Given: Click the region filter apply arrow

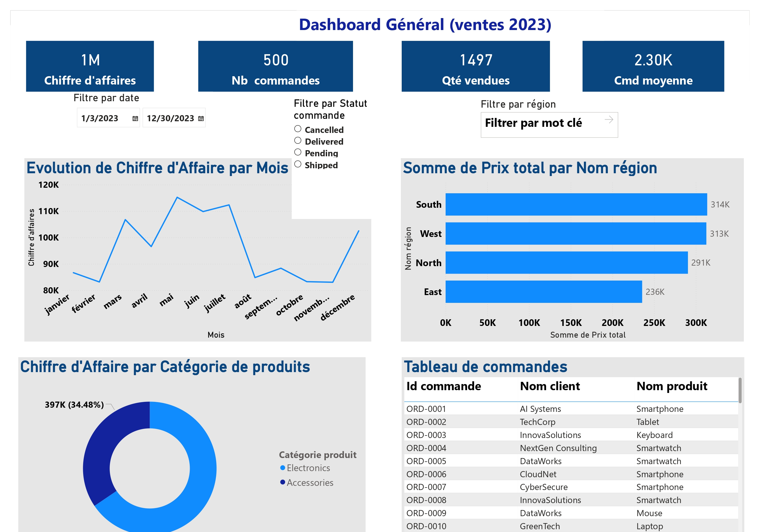Looking at the screenshot, I should (x=609, y=120).
